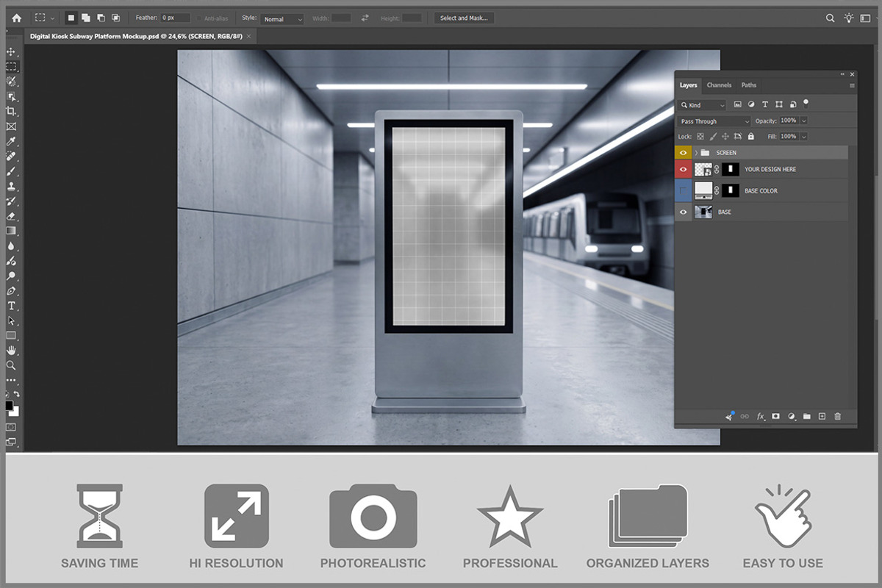Screen dimensions: 882x588
Task: Open the Search icon at top right
Action: [830, 18]
